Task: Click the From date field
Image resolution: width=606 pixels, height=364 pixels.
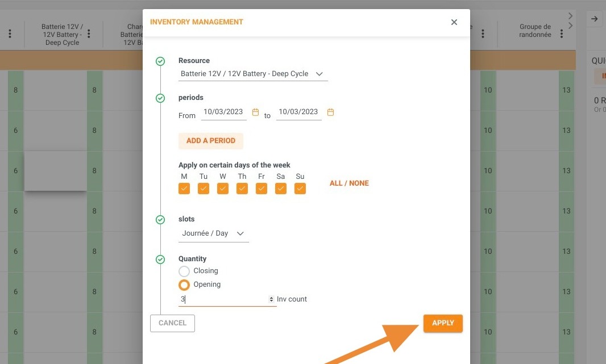Action: click(223, 112)
